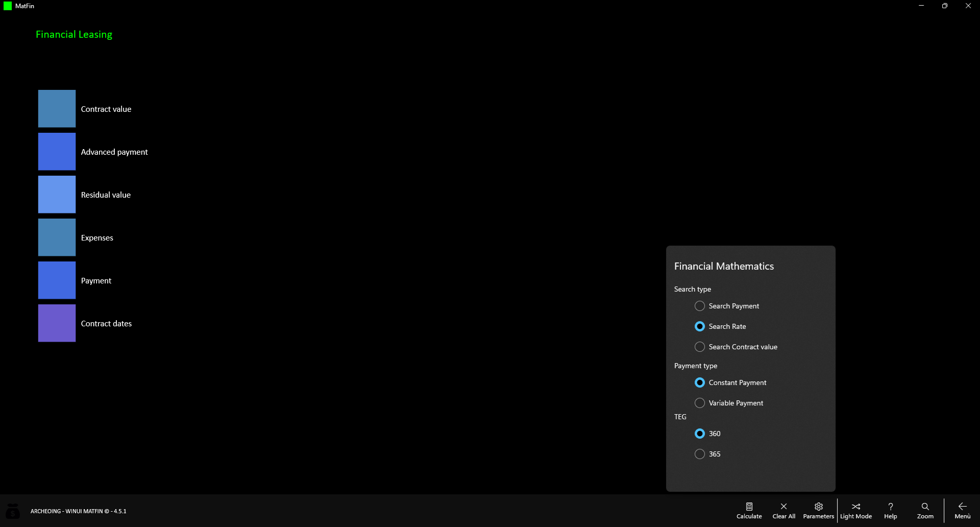Click the Residual value label

(106, 195)
